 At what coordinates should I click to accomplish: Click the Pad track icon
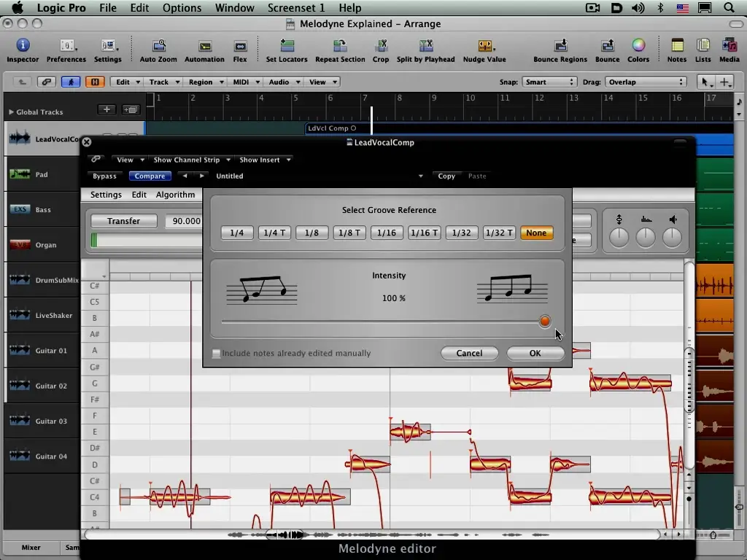[20, 174]
